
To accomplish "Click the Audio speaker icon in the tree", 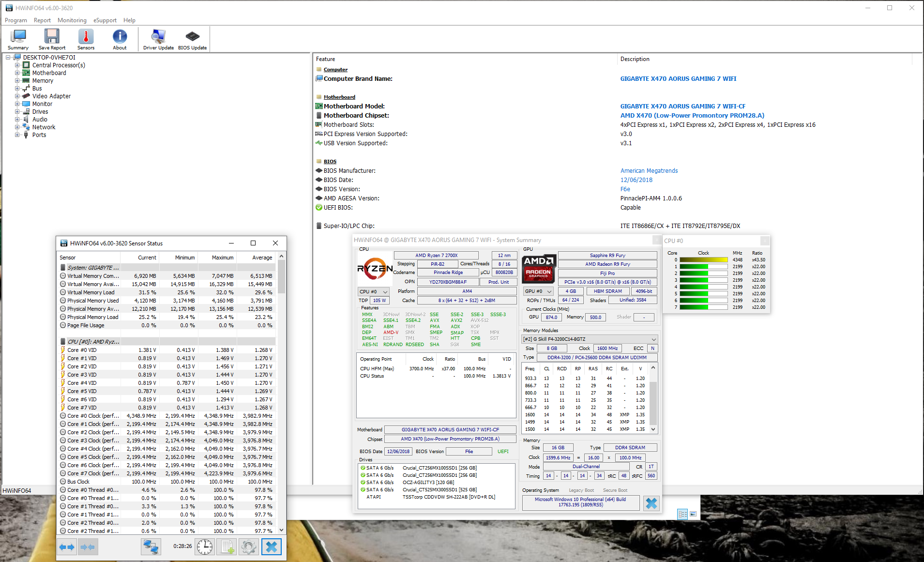I will click(x=26, y=120).
